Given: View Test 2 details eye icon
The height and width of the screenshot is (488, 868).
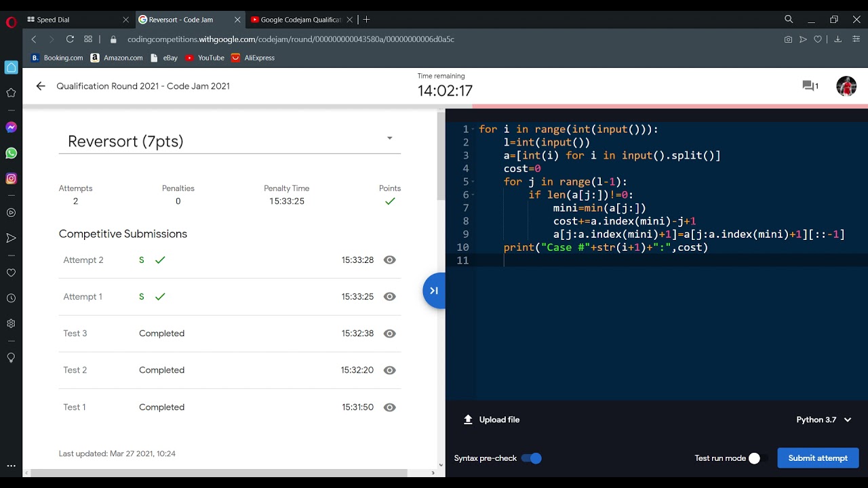Looking at the screenshot, I should pyautogui.click(x=389, y=370).
